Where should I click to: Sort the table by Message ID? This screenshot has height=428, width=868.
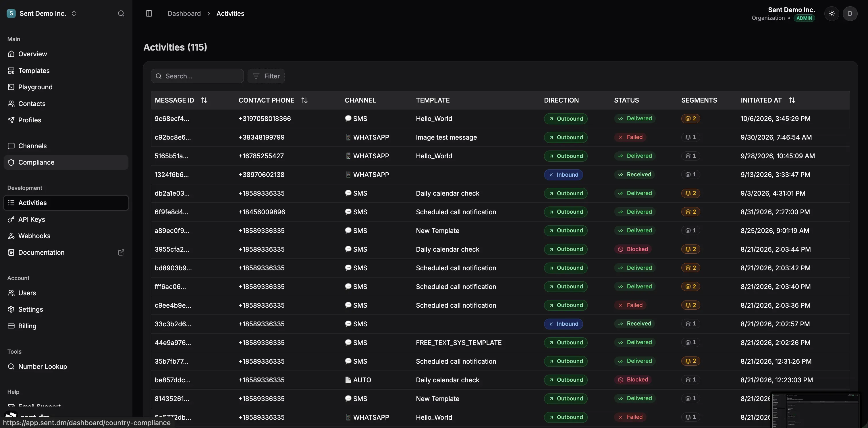tap(204, 100)
